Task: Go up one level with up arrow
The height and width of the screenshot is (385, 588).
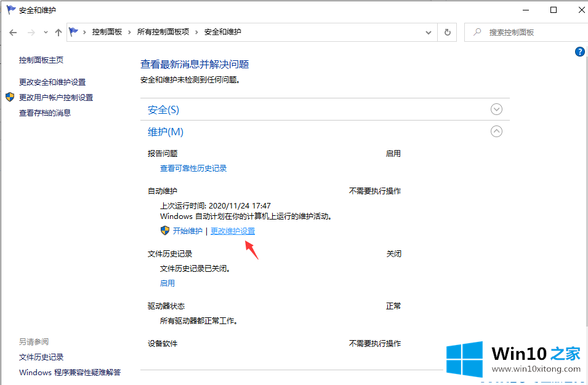Action: click(x=58, y=33)
